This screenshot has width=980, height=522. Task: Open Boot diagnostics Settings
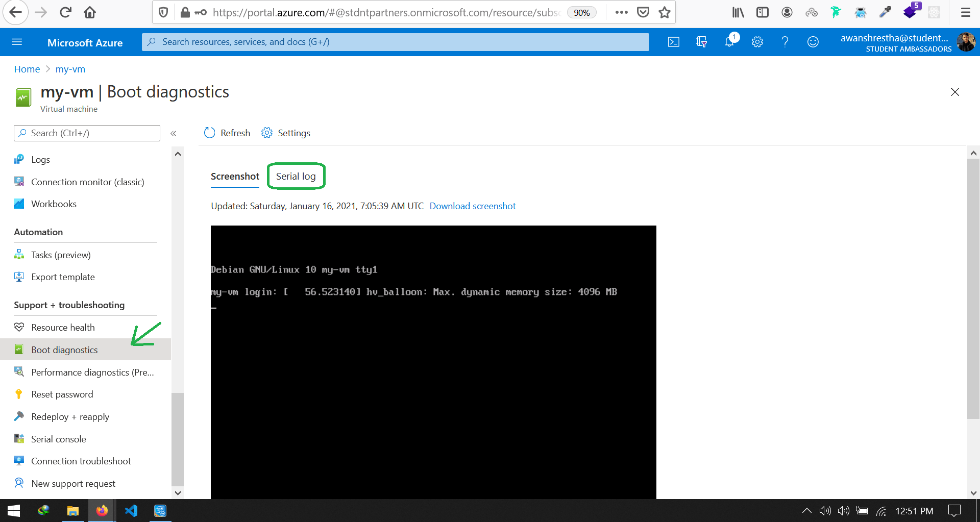[x=286, y=133]
